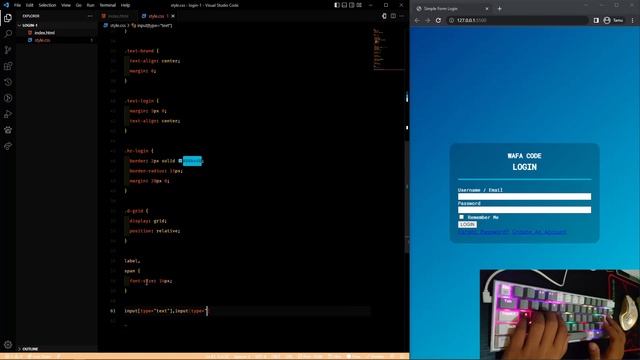Toggle Panel layout icon in title bar
Viewport: 640px width, 360px height.
point(344,5)
